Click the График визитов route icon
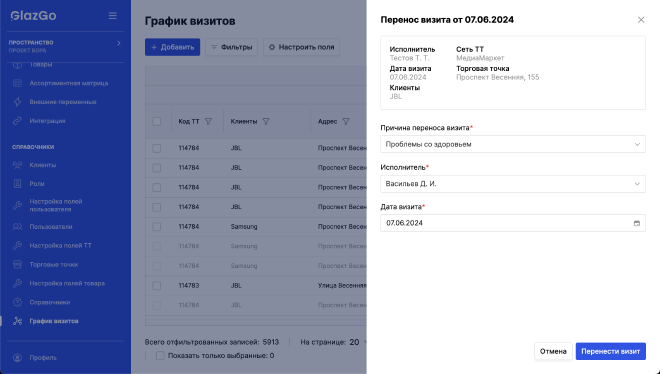660x374 pixels. tap(17, 321)
